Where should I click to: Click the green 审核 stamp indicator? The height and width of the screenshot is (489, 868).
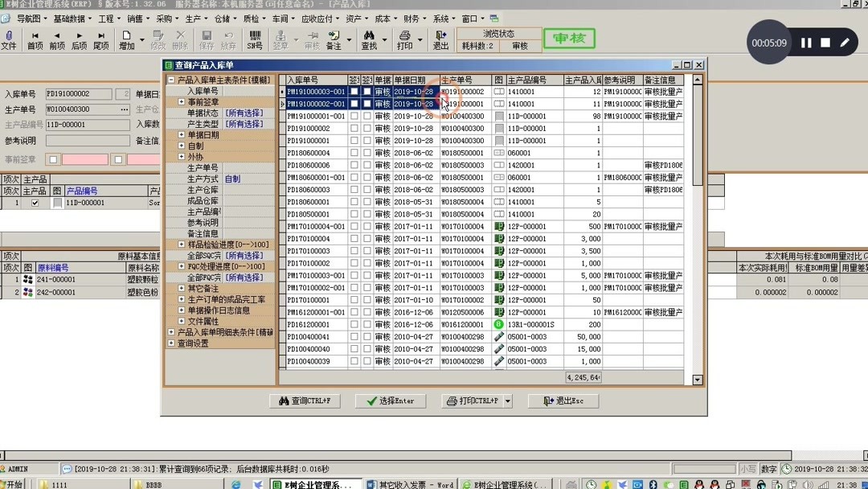pyautogui.click(x=570, y=38)
